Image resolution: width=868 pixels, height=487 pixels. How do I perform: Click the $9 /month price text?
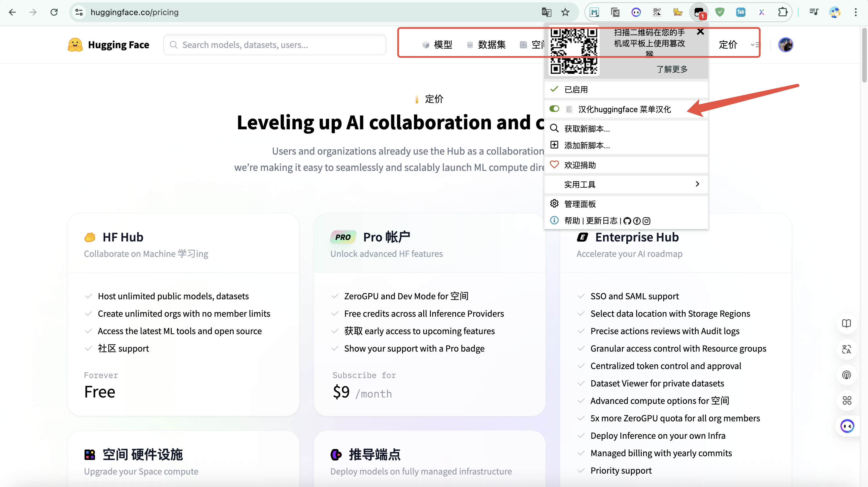coord(363,392)
